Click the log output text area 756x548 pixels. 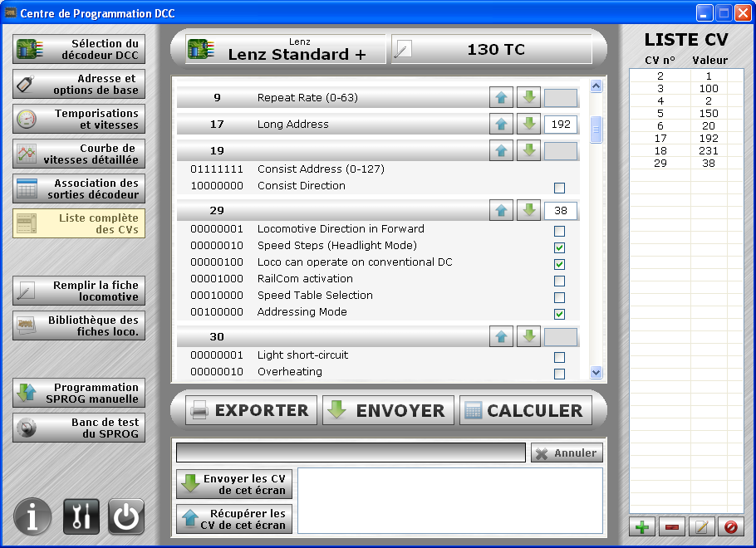pyautogui.click(x=450, y=501)
